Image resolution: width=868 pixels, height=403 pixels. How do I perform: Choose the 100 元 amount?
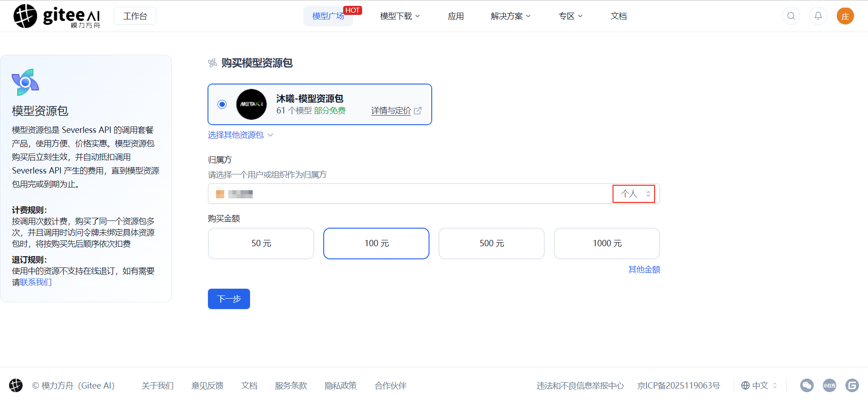click(376, 244)
